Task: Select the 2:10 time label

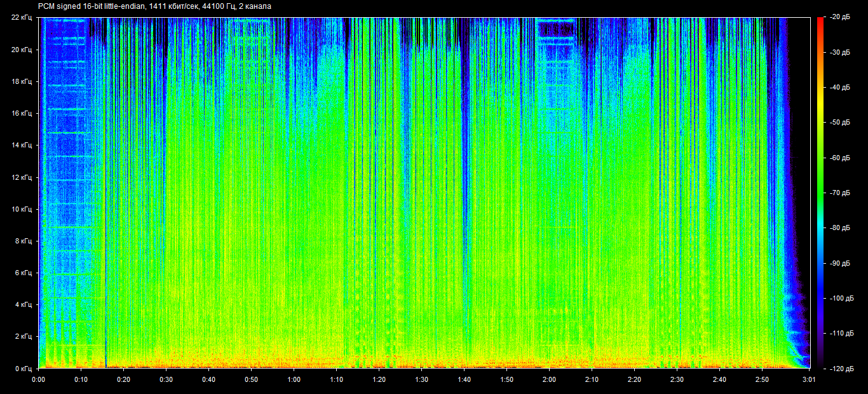Action: tap(592, 379)
